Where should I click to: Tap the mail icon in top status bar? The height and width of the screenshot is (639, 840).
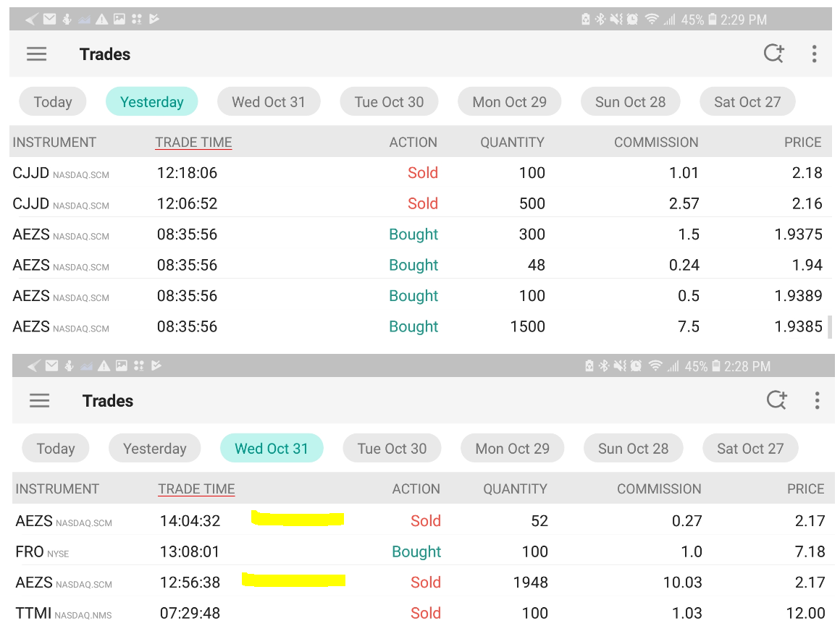click(x=49, y=20)
